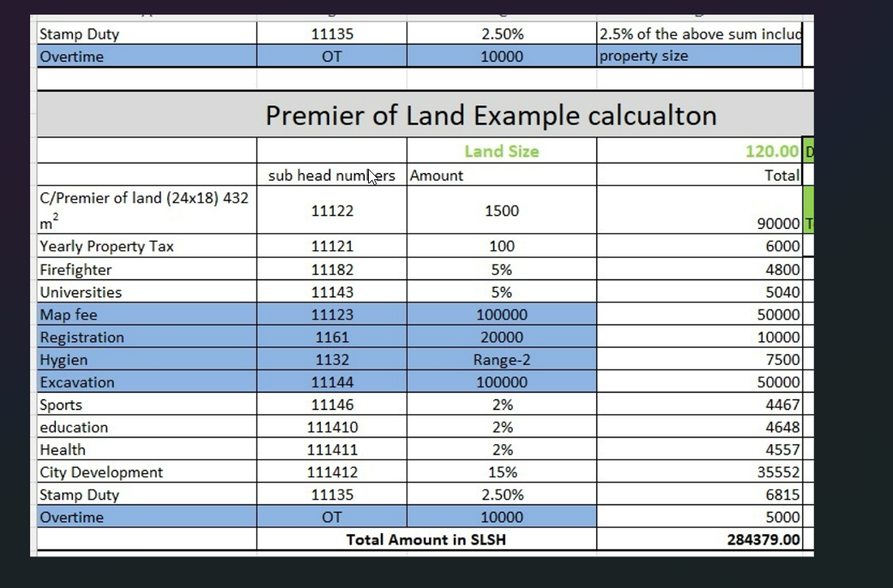Select the 'property size' description cell
Image resolution: width=893 pixels, height=588 pixels.
click(699, 56)
